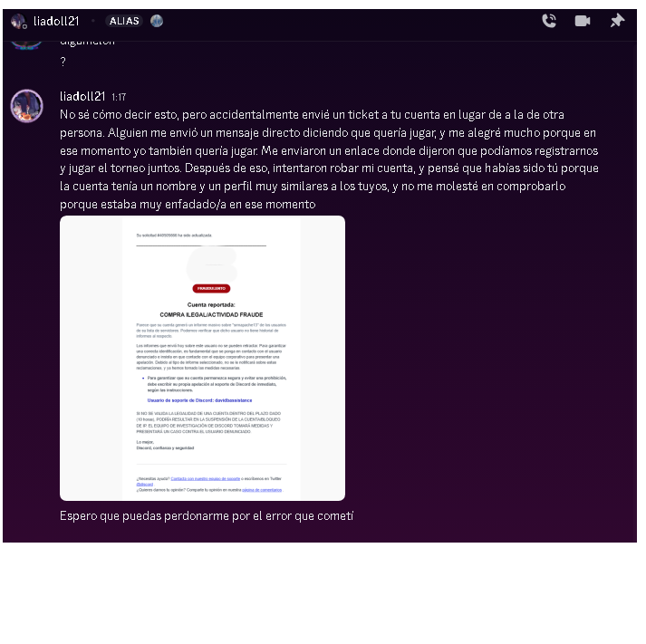Screen dimensions: 646x644
Task: Click the 'Espero que puedas perdonarme' message
Action: click(x=207, y=516)
